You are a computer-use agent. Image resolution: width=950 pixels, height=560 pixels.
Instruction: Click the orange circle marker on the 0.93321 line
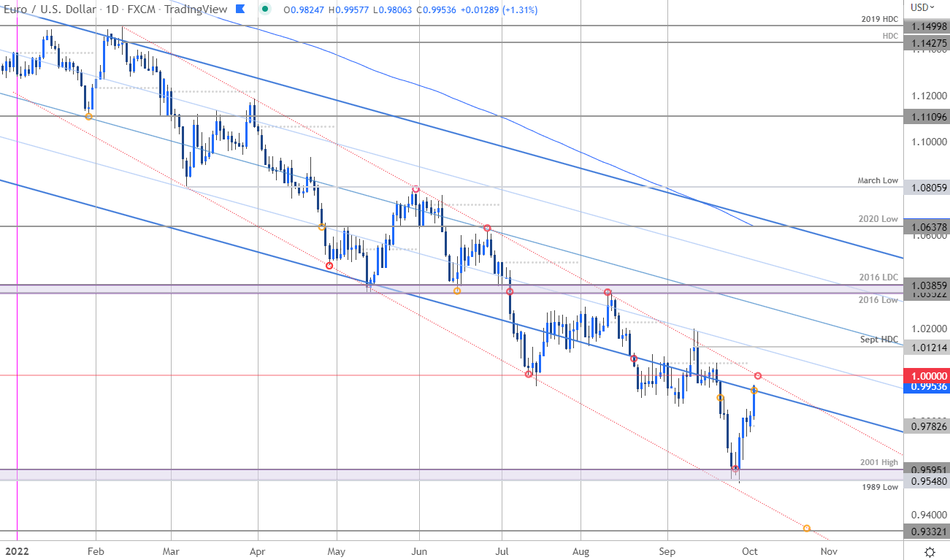807,528
